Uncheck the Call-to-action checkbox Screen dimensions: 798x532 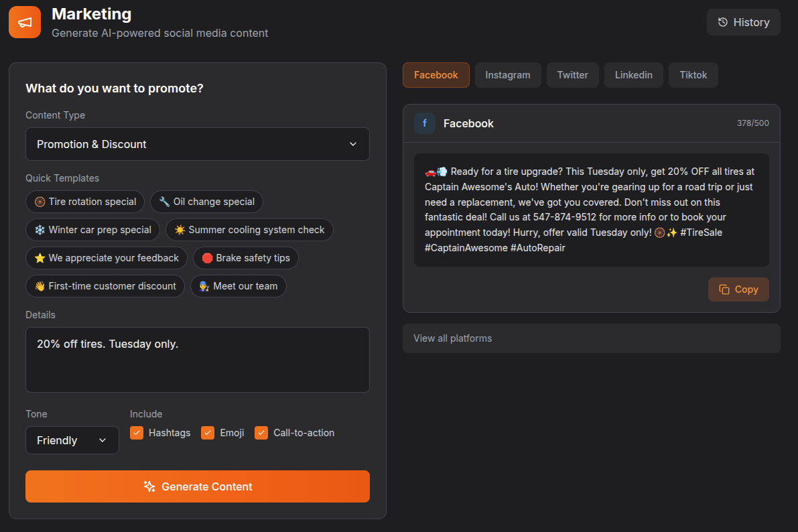coord(261,433)
